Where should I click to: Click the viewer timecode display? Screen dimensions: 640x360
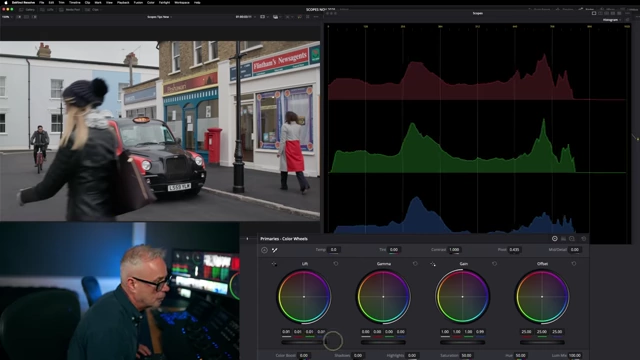tap(243, 17)
